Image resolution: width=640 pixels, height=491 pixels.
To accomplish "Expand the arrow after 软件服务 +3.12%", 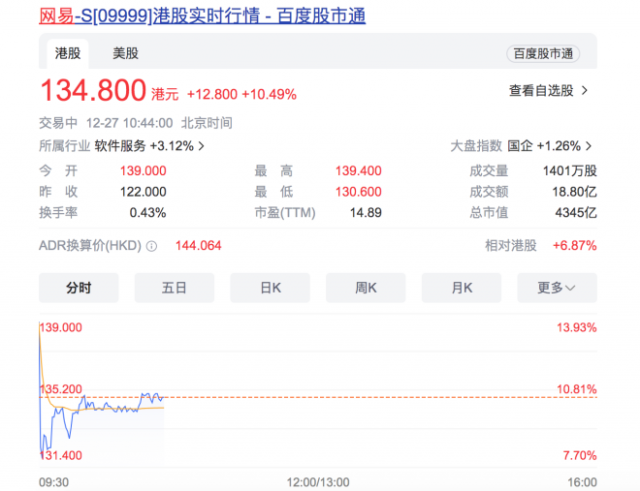I will [x=201, y=146].
